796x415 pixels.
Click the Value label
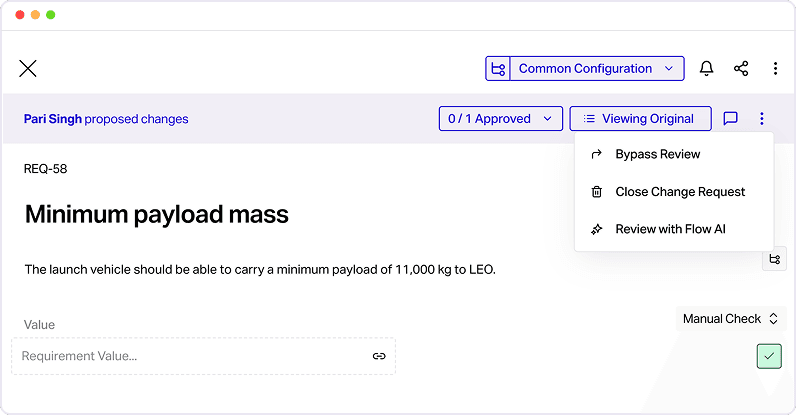click(x=39, y=325)
